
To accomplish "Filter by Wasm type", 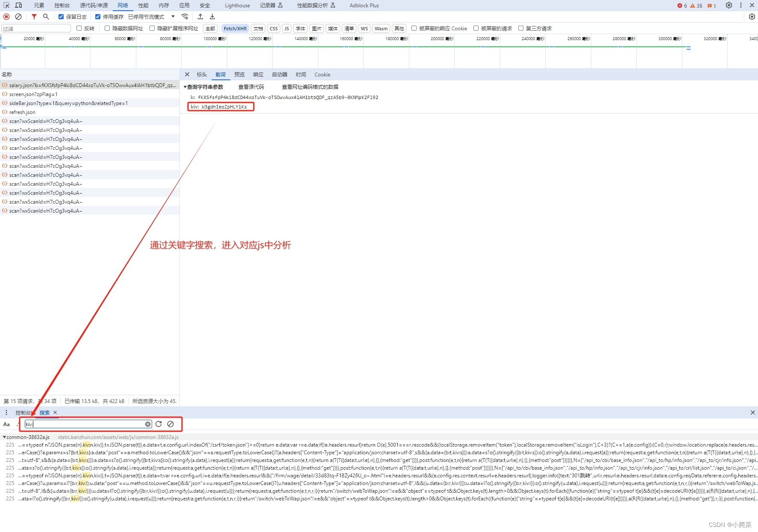I will (x=381, y=28).
